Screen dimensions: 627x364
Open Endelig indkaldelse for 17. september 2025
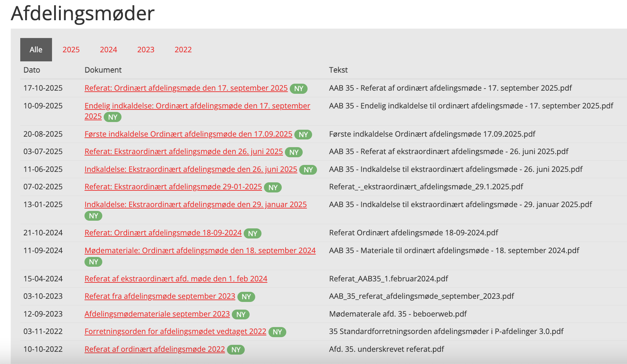(197, 106)
